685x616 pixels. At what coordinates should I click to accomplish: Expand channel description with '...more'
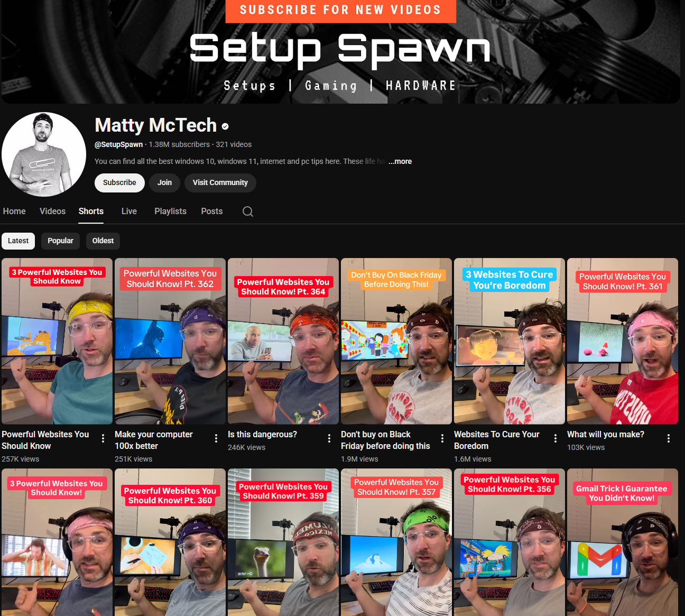pos(400,162)
